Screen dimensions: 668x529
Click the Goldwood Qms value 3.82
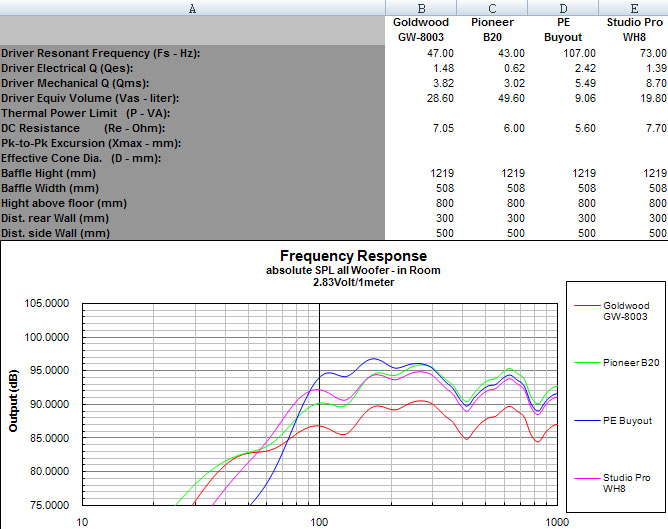443,83
